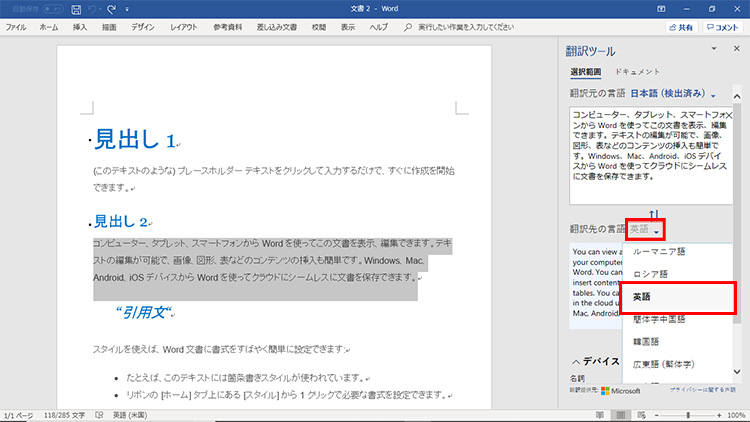
Task: Swap source and target languages arrows
Action: pos(653,214)
